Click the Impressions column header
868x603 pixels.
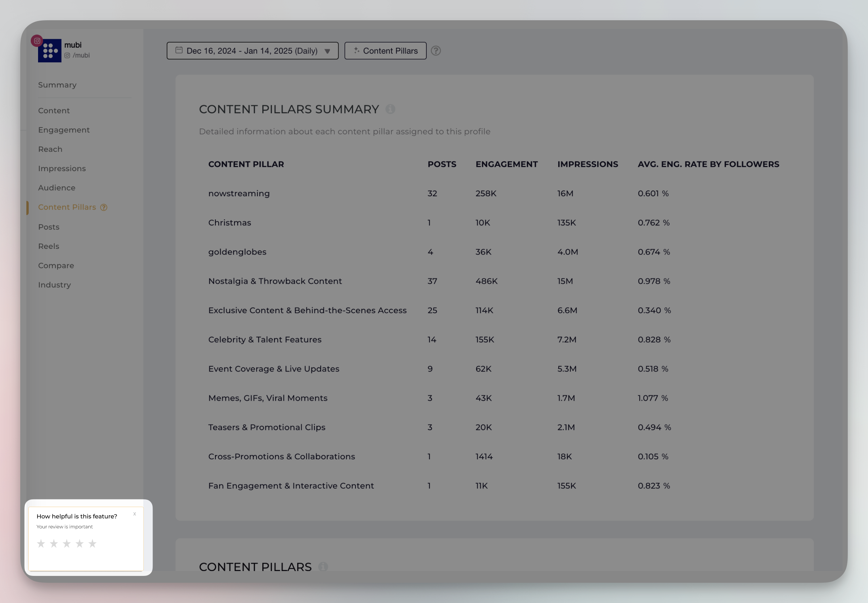[587, 164]
